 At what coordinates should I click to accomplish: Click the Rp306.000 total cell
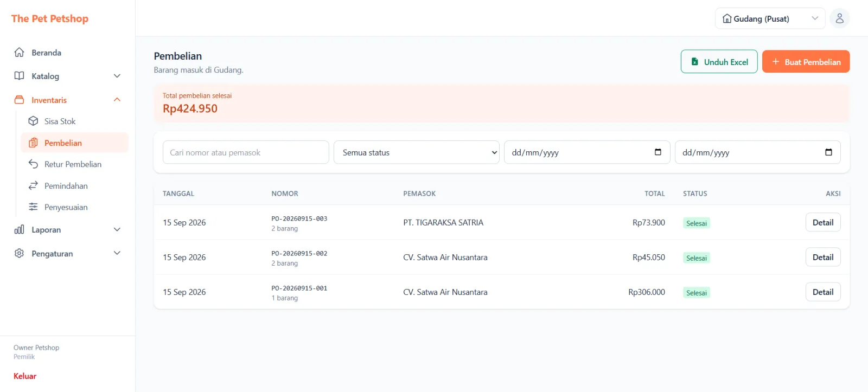(647, 292)
